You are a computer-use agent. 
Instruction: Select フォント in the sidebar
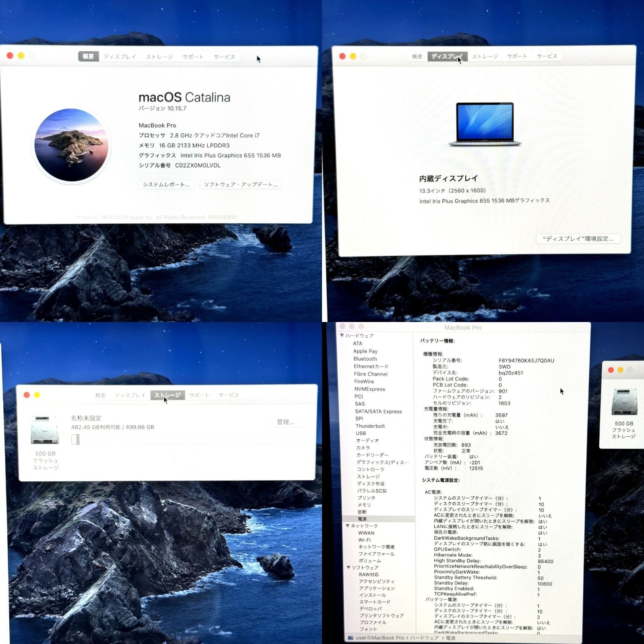coord(368,629)
